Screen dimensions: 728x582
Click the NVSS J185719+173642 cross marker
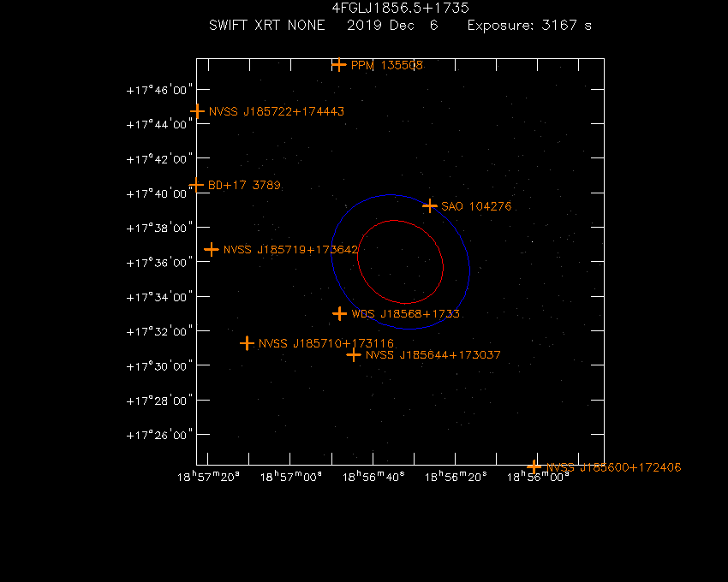[212, 250]
